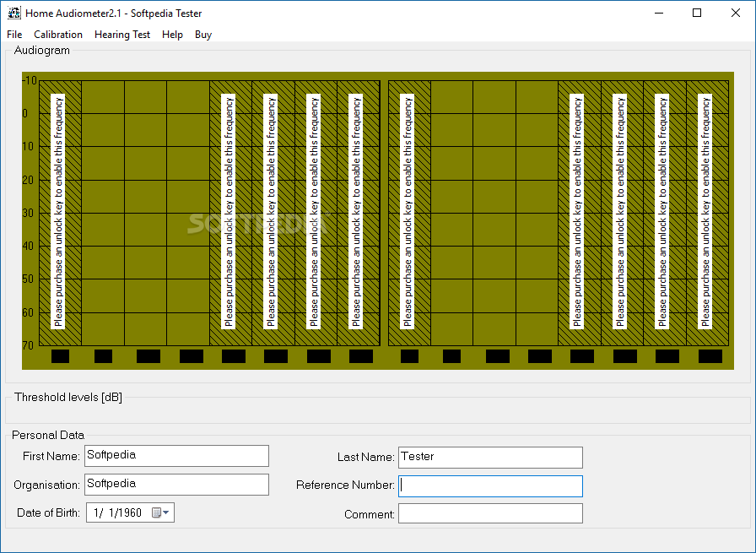Click the Audiogram group label
Viewport: 756px width, 553px height.
point(42,50)
